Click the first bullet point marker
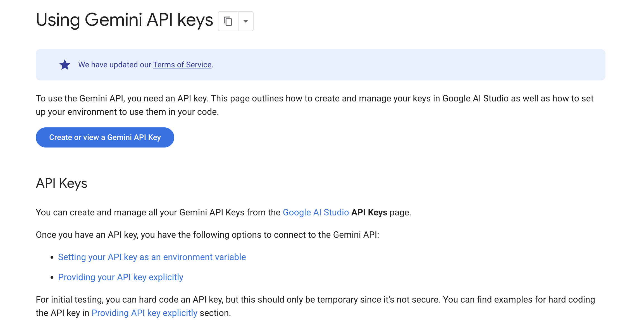 coord(52,258)
